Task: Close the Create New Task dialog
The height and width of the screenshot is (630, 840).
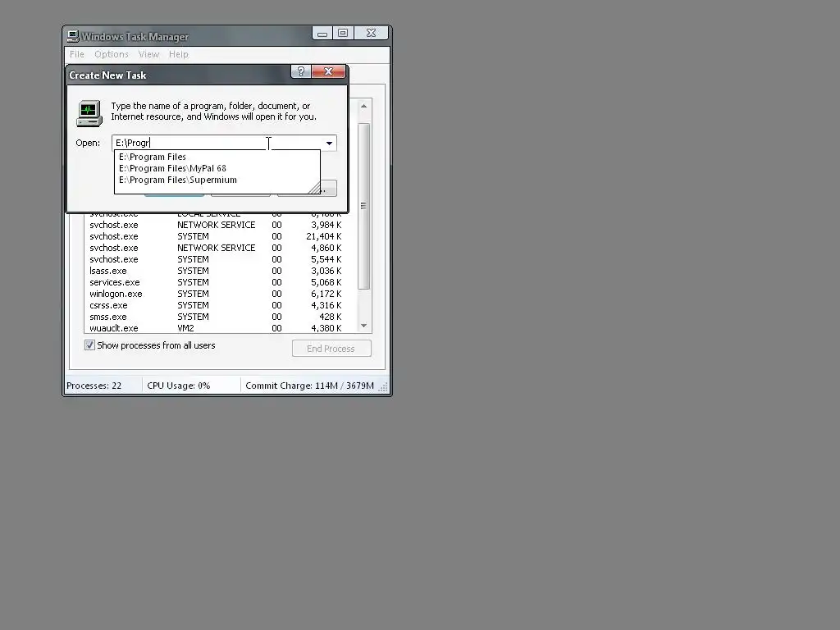Action: (x=328, y=72)
